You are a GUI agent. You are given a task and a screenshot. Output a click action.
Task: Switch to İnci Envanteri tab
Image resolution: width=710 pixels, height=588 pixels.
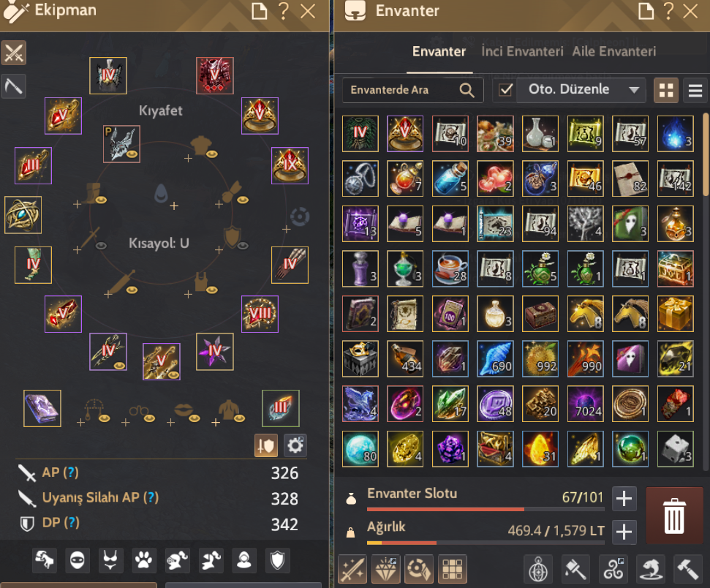click(x=522, y=51)
